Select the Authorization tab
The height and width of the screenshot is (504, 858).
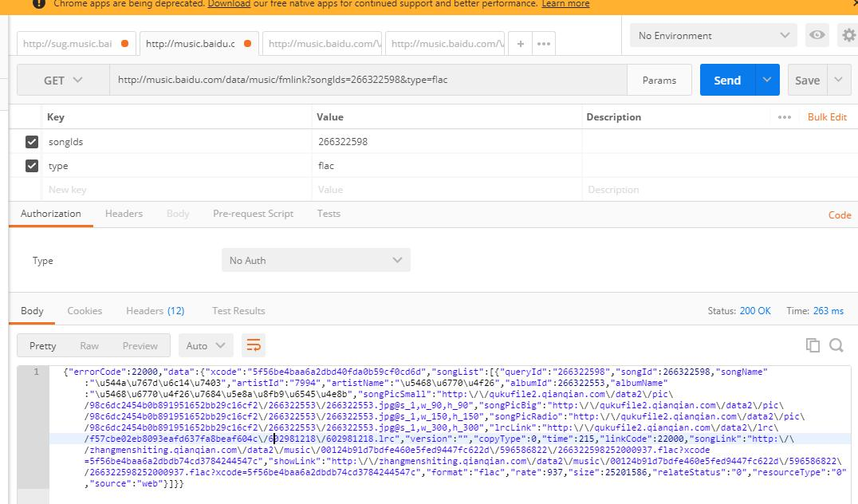pyautogui.click(x=51, y=214)
